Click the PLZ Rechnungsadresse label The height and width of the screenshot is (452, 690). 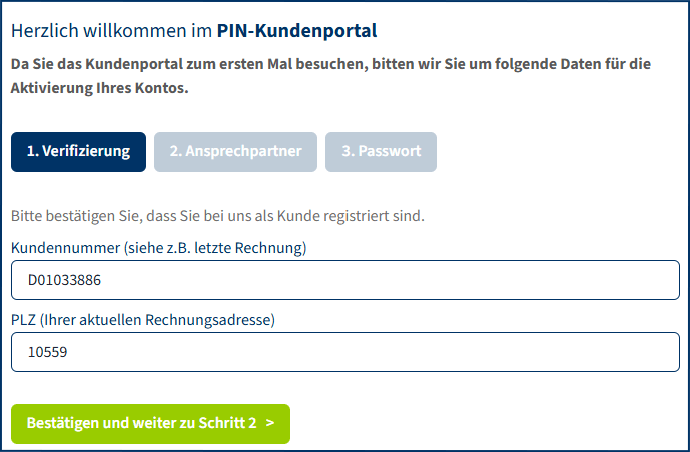[143, 320]
